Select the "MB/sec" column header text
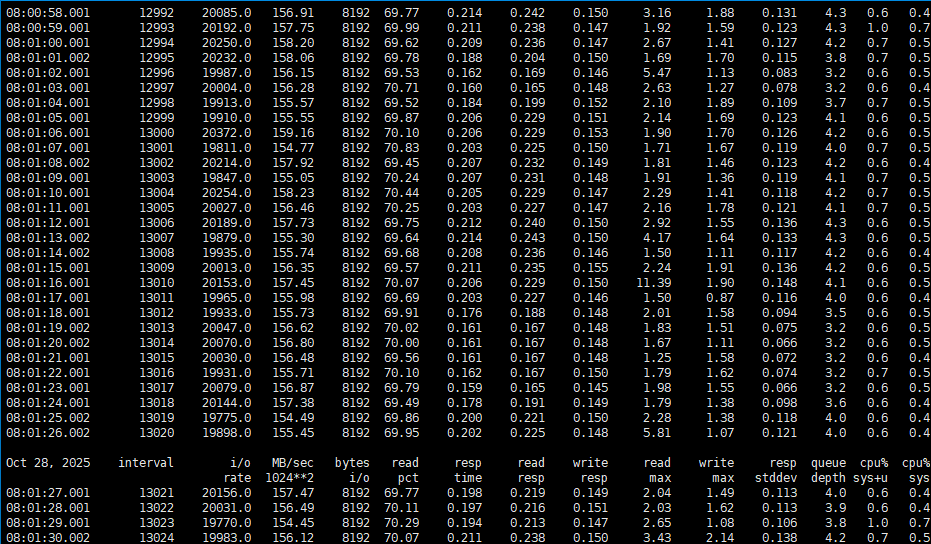Image resolution: width=931 pixels, height=544 pixels. (x=292, y=463)
